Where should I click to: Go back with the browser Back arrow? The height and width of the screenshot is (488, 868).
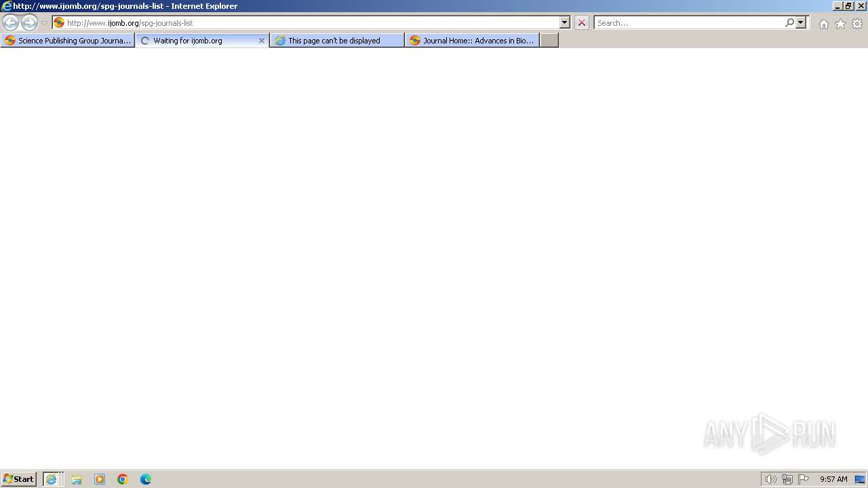(x=10, y=22)
